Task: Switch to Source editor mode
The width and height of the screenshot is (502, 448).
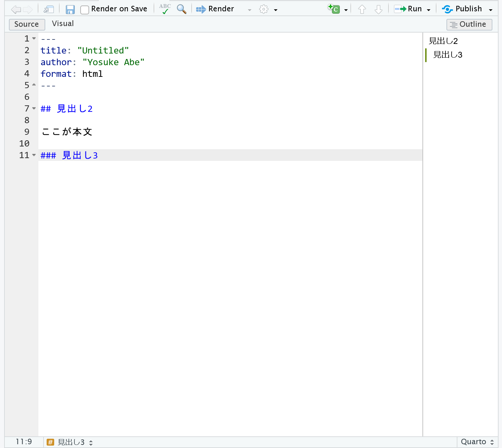Action: point(27,24)
